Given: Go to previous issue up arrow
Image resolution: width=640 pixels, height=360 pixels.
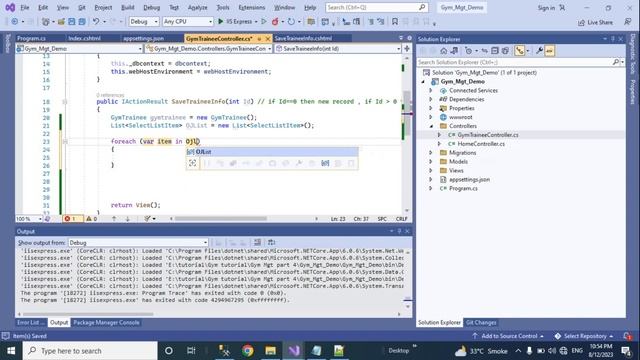Looking at the screenshot, I should (114, 219).
